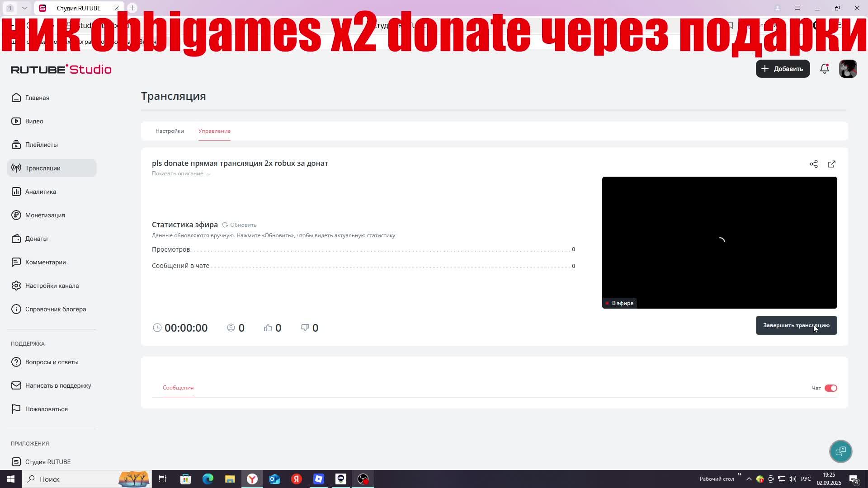The height and width of the screenshot is (488, 868).
Task: Click the share stream icon
Action: pos(814,164)
